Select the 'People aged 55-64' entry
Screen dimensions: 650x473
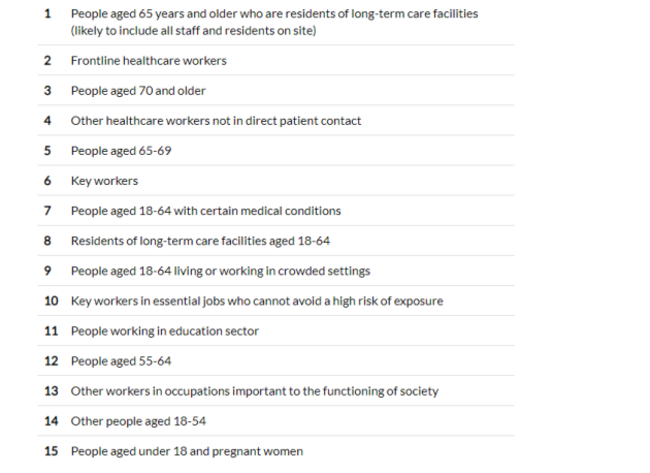pos(118,361)
